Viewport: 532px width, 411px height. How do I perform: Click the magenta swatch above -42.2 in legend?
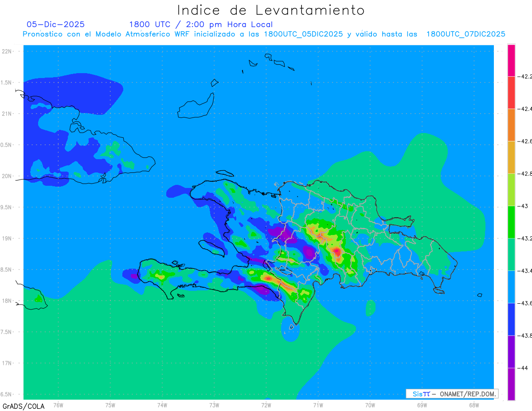[x=511, y=60]
